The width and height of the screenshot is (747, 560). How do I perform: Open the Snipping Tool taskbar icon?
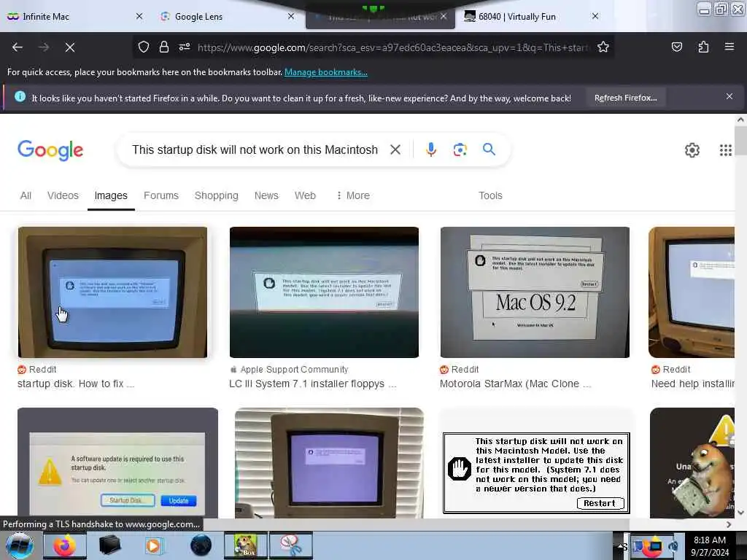[x=290, y=545]
